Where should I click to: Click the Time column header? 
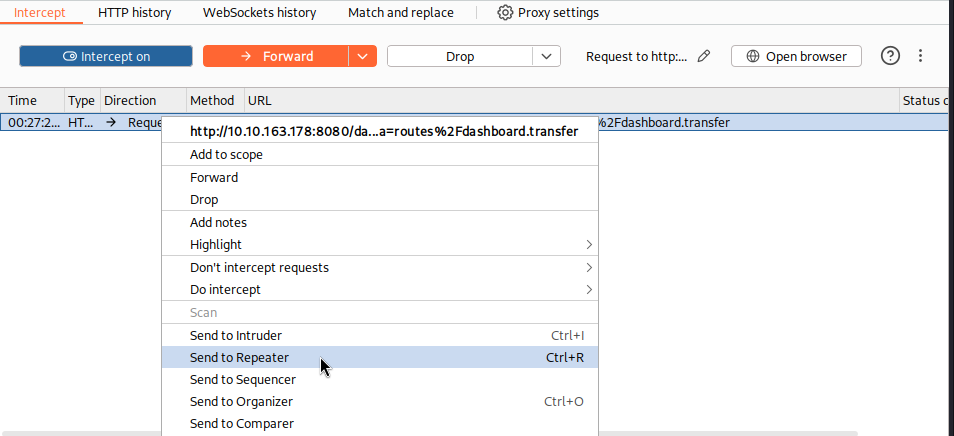(x=33, y=100)
